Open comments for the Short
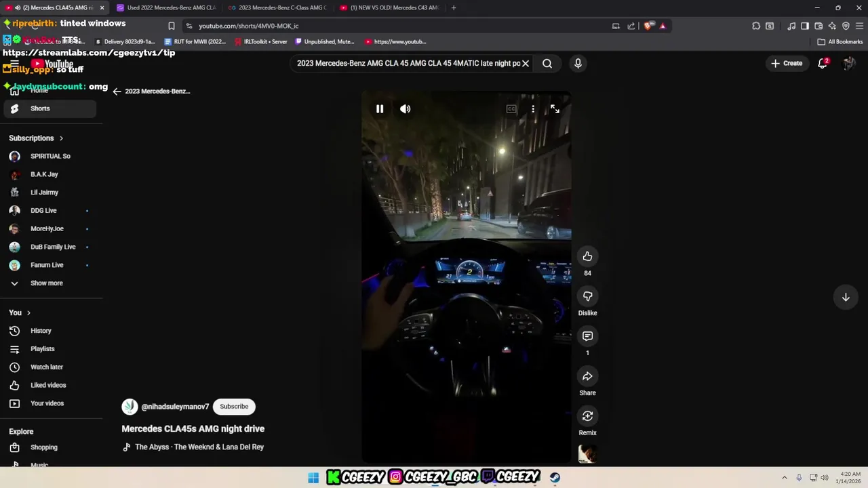The height and width of the screenshot is (488, 868). (587, 336)
